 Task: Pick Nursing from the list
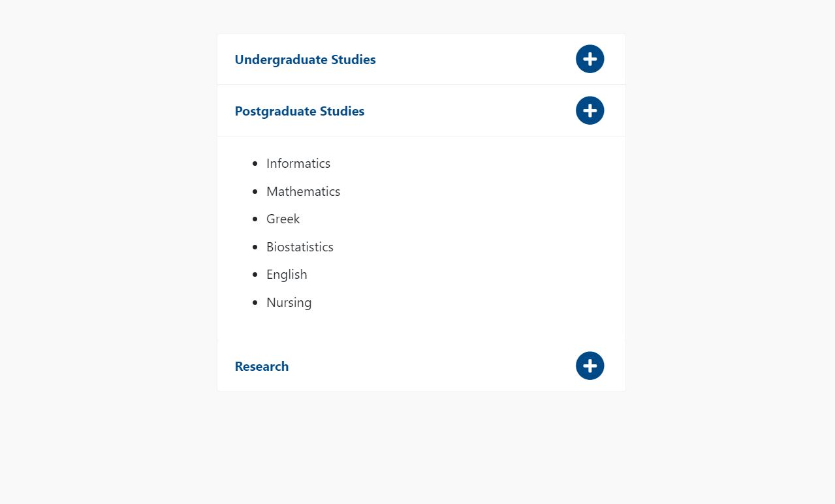pyautogui.click(x=289, y=302)
